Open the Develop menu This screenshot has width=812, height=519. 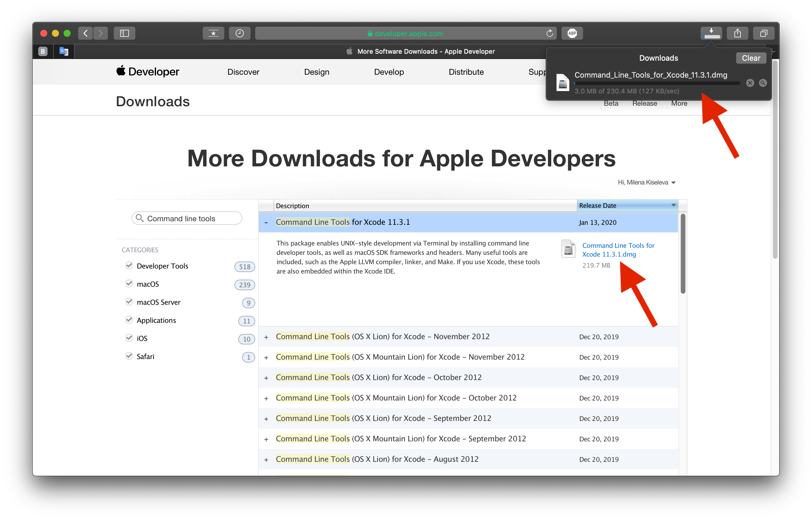tap(389, 72)
